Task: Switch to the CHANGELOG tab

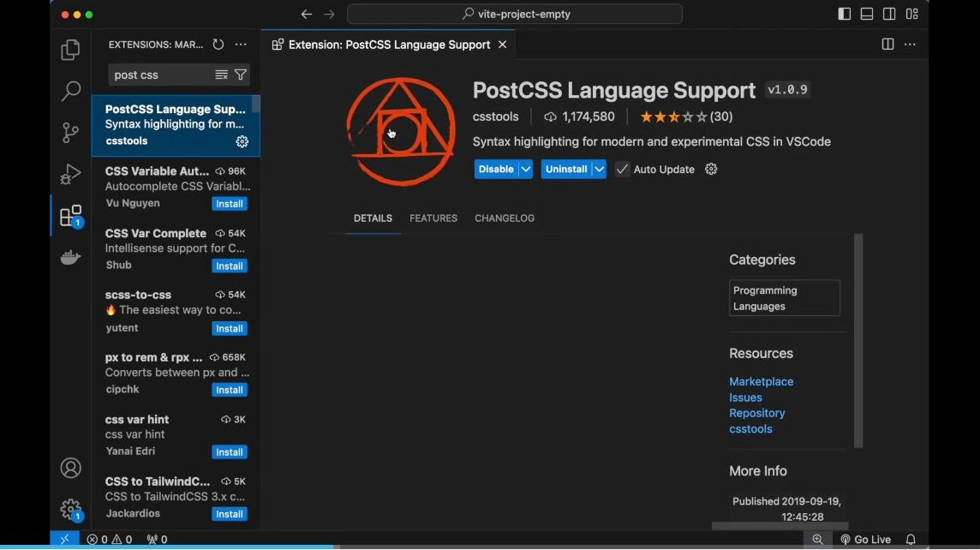Action: pyautogui.click(x=505, y=218)
